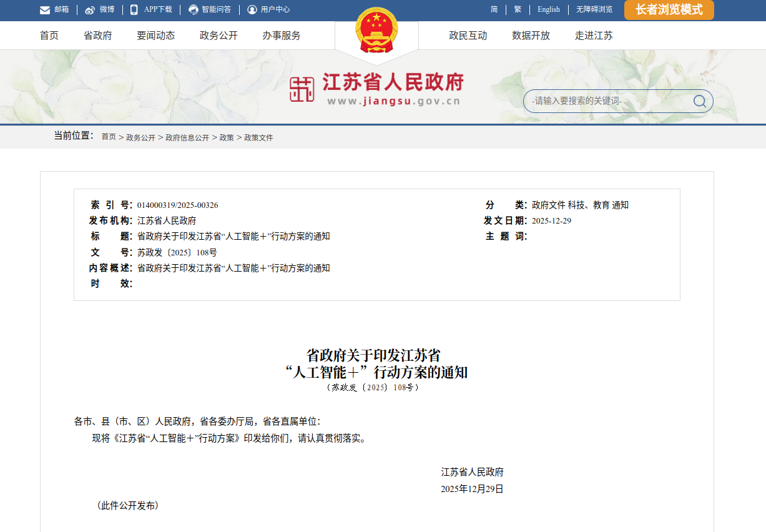Viewport: 766px width, 532px height.
Task: Open the Weibo icon in top bar
Action: coord(90,10)
